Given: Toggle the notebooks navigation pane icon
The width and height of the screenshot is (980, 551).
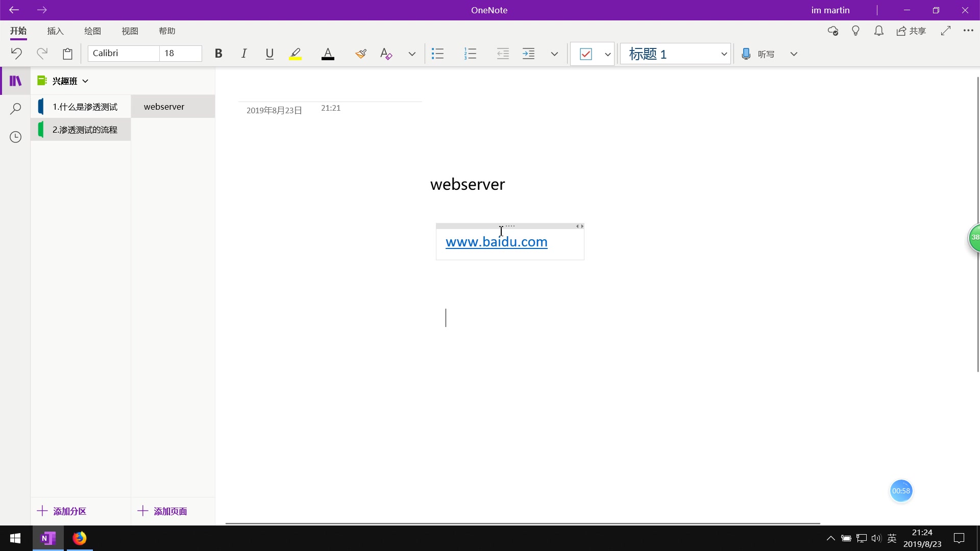Looking at the screenshot, I should click(x=16, y=81).
